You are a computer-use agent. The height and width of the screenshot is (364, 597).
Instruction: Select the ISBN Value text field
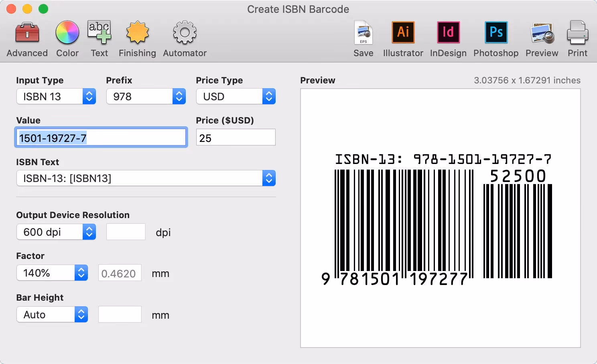click(101, 137)
